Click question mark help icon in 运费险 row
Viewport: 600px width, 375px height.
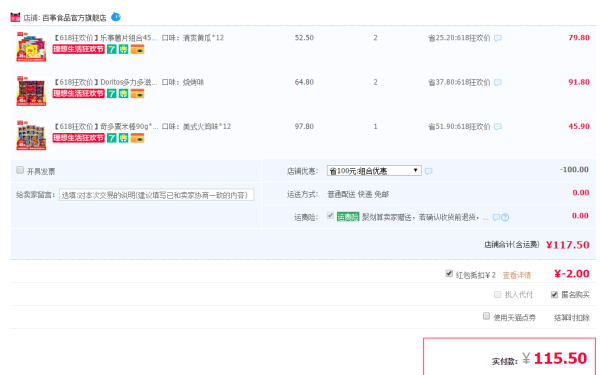(505, 217)
